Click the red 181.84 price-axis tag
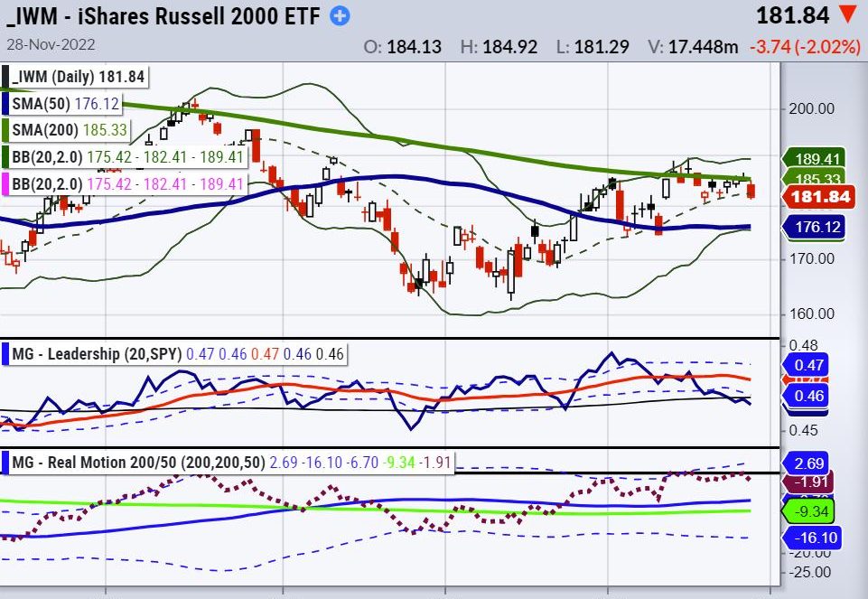Screen dimensions: 868x599 coord(819,197)
